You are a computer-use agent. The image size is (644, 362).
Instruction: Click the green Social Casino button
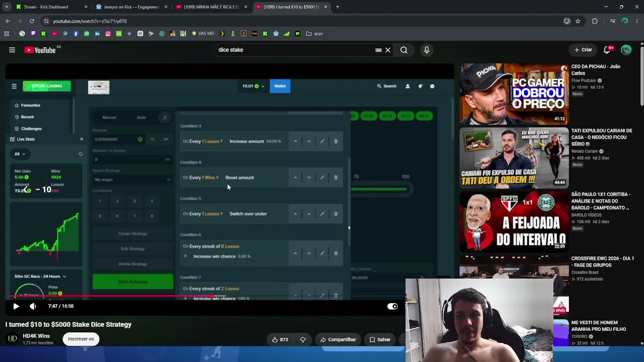[x=47, y=86]
